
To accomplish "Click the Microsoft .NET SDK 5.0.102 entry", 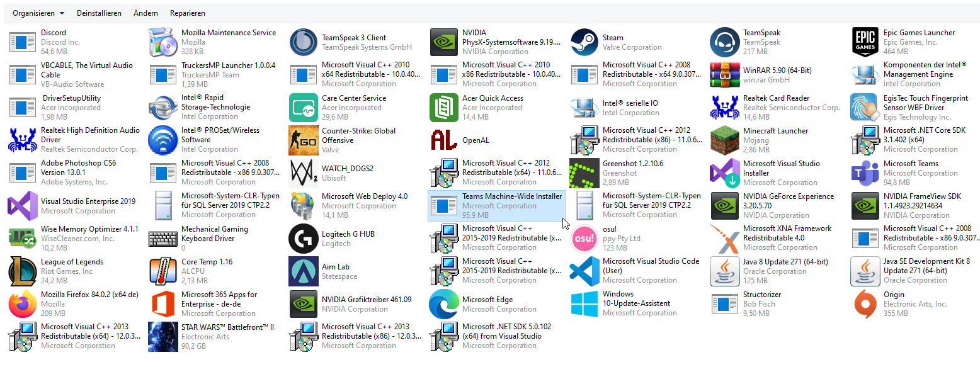I will coord(496,337).
